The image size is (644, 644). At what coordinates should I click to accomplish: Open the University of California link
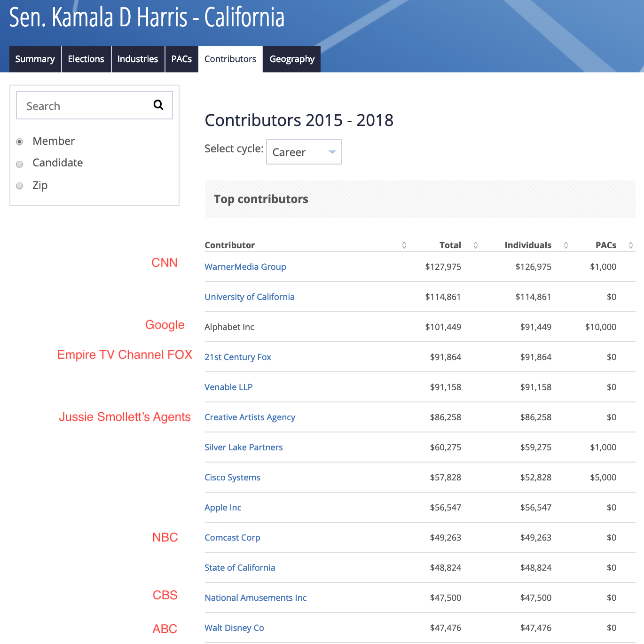pos(250,297)
